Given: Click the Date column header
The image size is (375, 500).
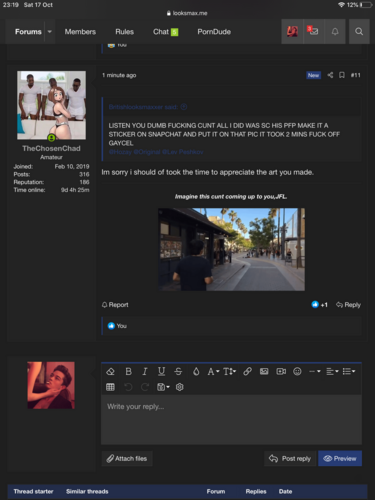Looking at the screenshot, I should tap(285, 491).
